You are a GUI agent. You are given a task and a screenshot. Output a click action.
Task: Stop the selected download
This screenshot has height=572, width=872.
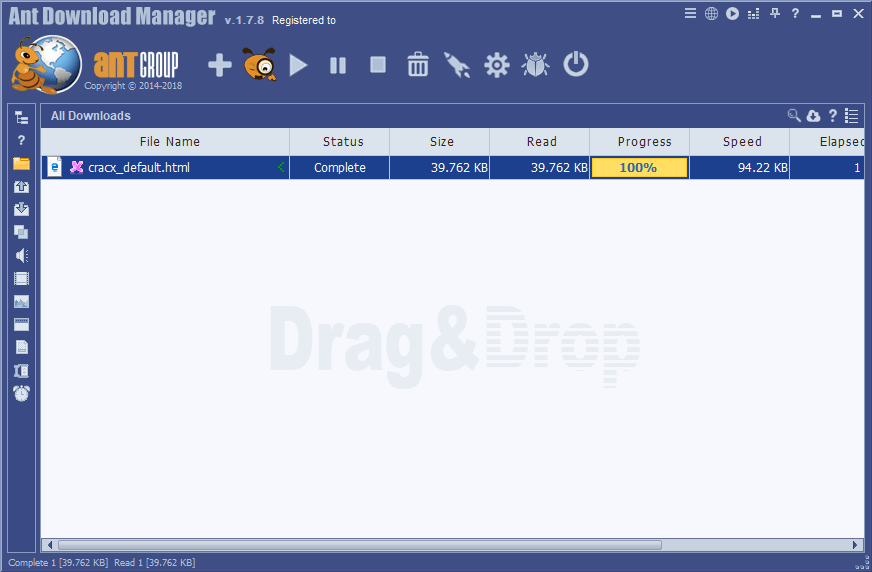point(378,64)
